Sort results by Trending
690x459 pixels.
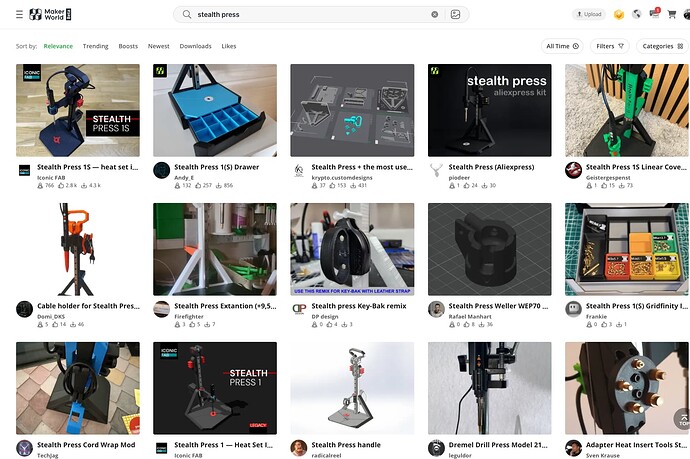coord(95,46)
